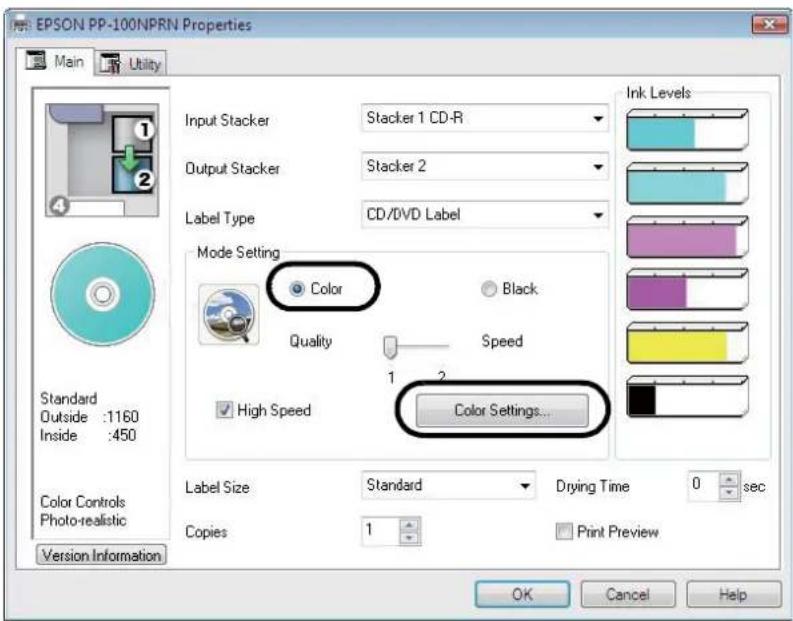Click the Version Information button
Image resolution: width=793 pixels, height=621 pixels.
point(101,555)
